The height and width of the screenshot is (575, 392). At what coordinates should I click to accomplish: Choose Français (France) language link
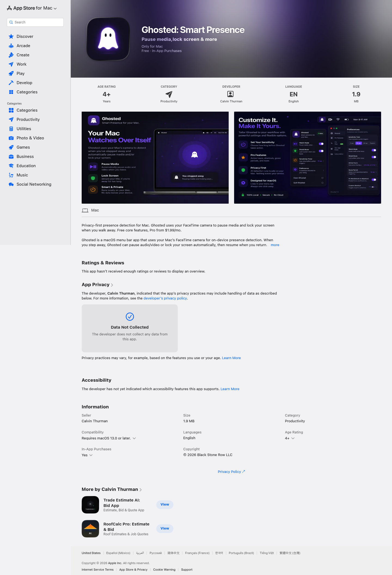point(197,553)
